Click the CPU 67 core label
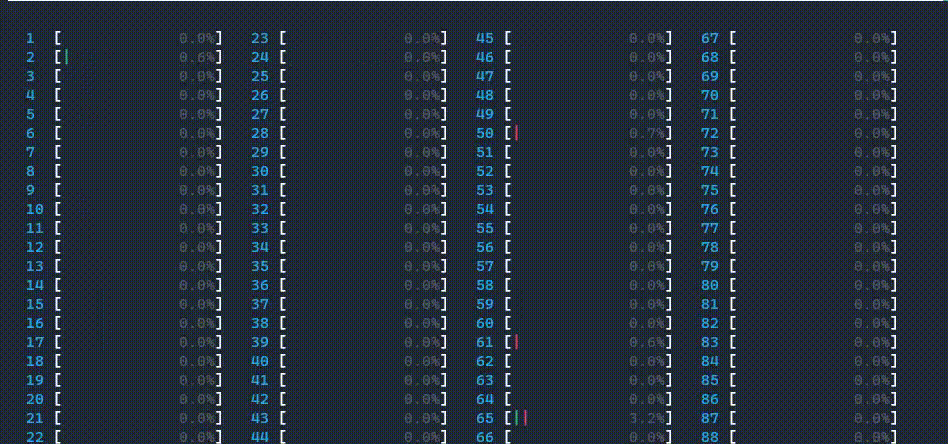 click(709, 38)
